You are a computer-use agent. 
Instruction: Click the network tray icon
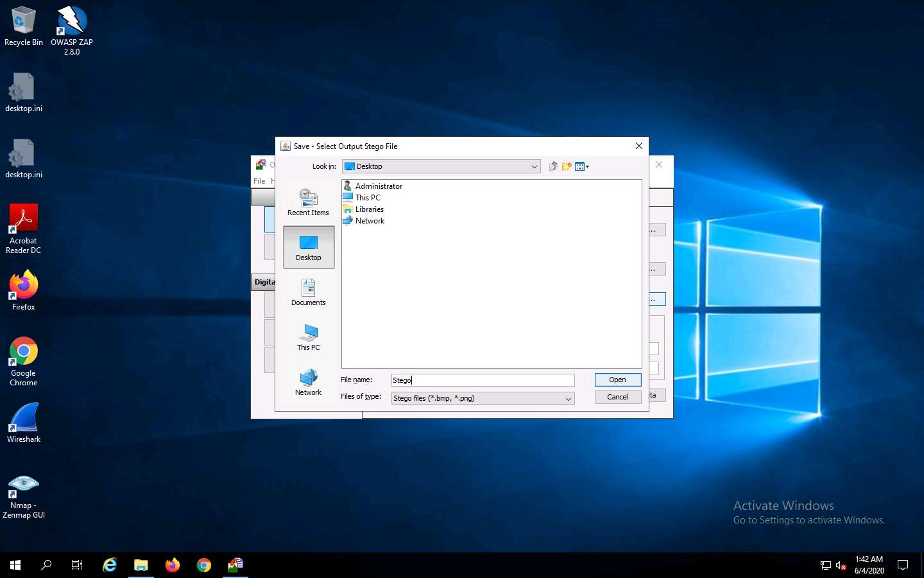[826, 566]
